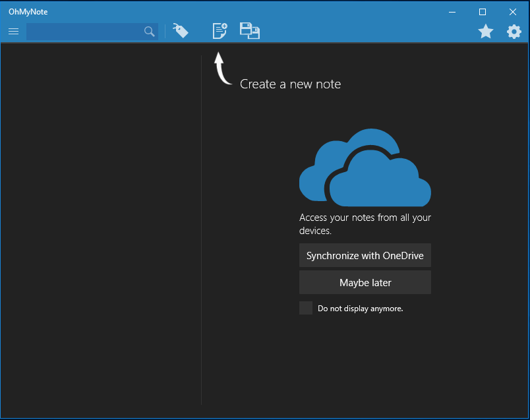The image size is (530, 420).
Task: Open favorites star icon
Action: [x=486, y=32]
